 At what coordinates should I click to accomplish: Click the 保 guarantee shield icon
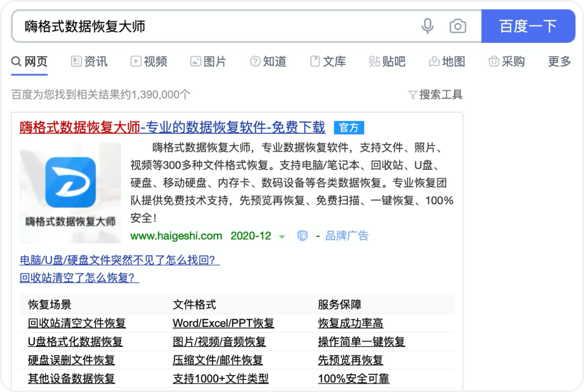point(302,235)
